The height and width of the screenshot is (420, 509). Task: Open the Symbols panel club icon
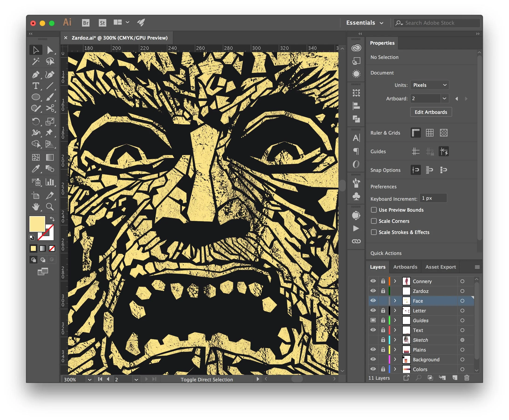[356, 196]
